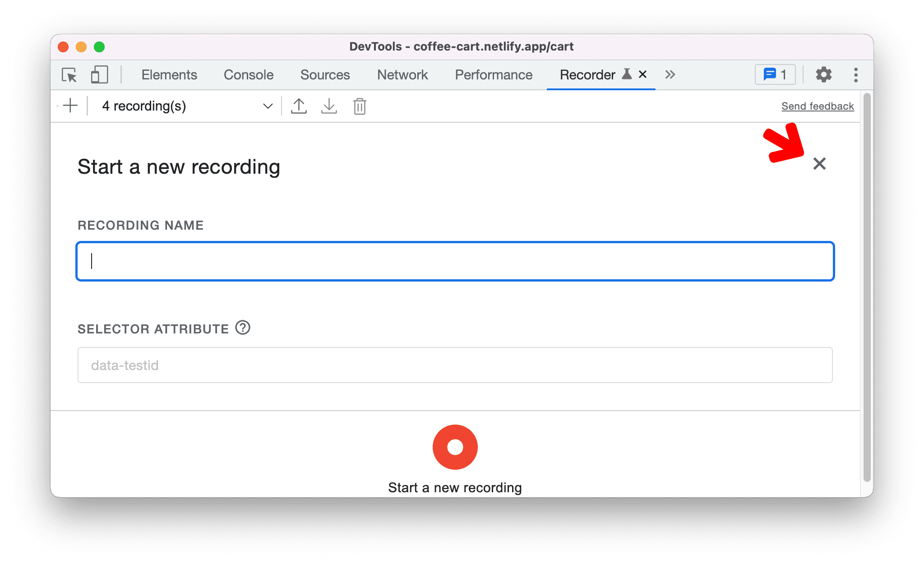This screenshot has height=564, width=924.
Task: Click the new recording plus icon
Action: point(72,106)
